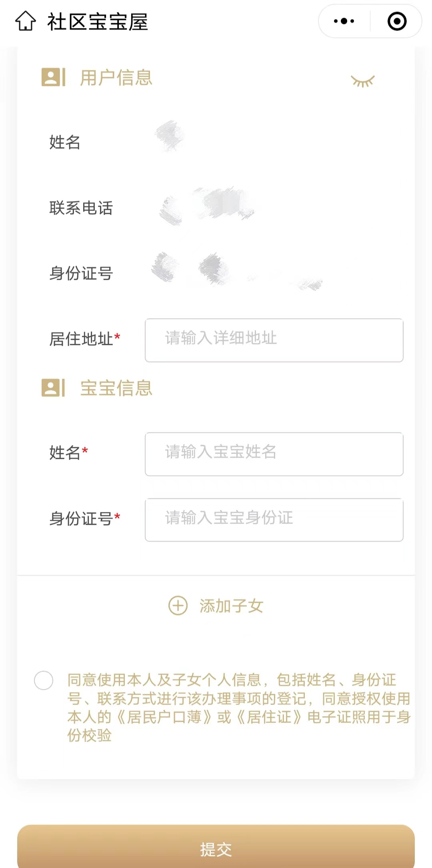Click the consent agreement text paragraph
The height and width of the screenshot is (868, 432).
pyautogui.click(x=238, y=707)
